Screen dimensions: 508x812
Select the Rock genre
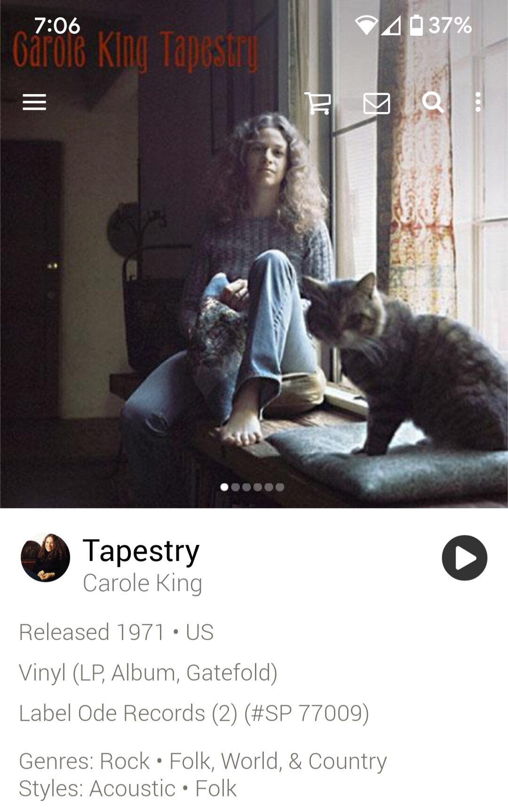pyautogui.click(x=125, y=761)
